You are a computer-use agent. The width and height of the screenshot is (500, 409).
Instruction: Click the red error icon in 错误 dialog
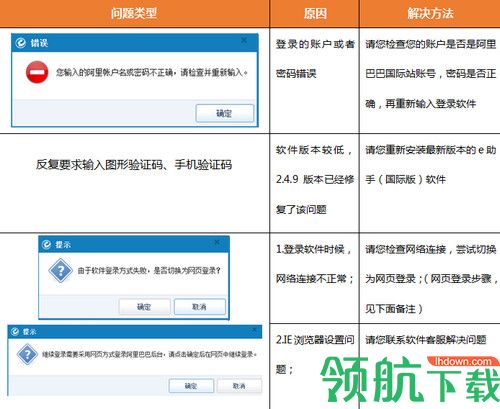[37, 72]
